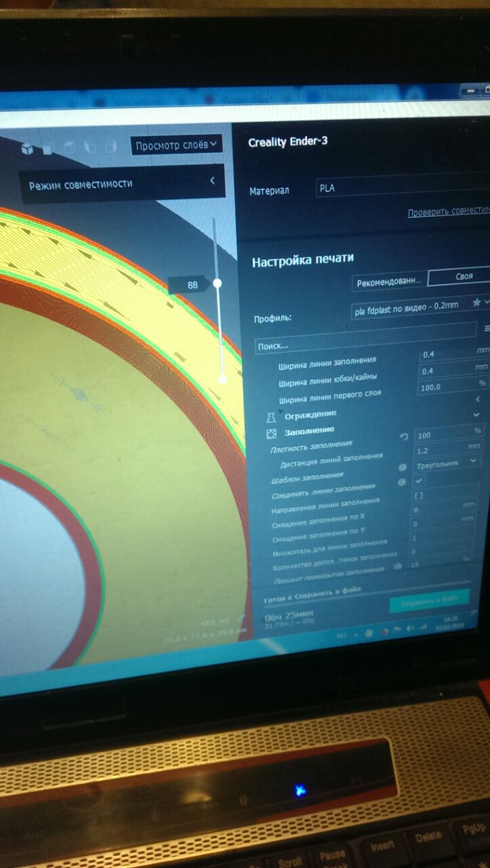Open the settings visibility hamburger menu

486,330
